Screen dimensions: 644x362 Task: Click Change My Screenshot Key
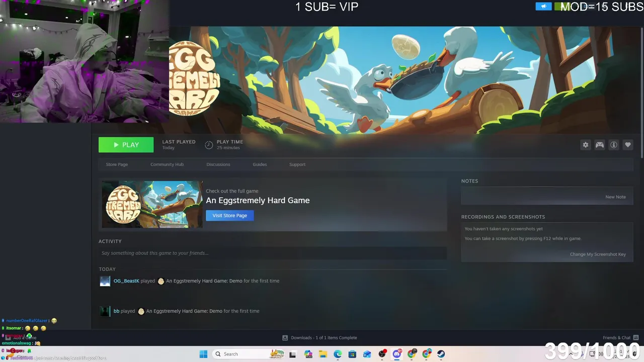598,254
